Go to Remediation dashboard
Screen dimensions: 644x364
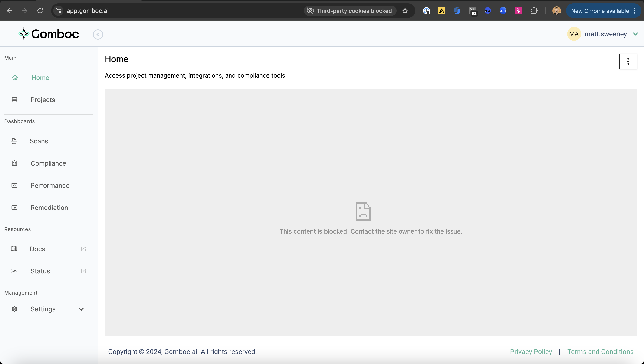point(49,208)
